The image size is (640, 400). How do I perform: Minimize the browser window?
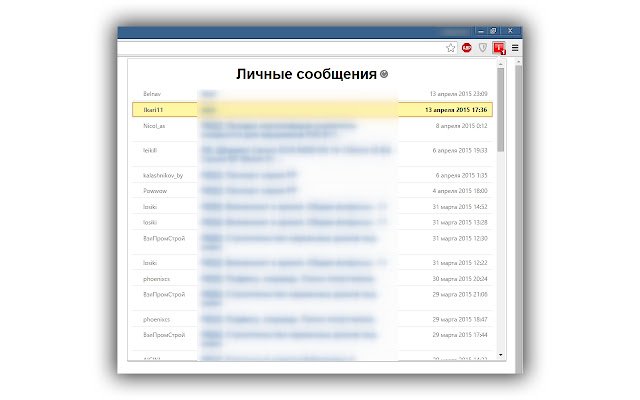tap(481, 31)
